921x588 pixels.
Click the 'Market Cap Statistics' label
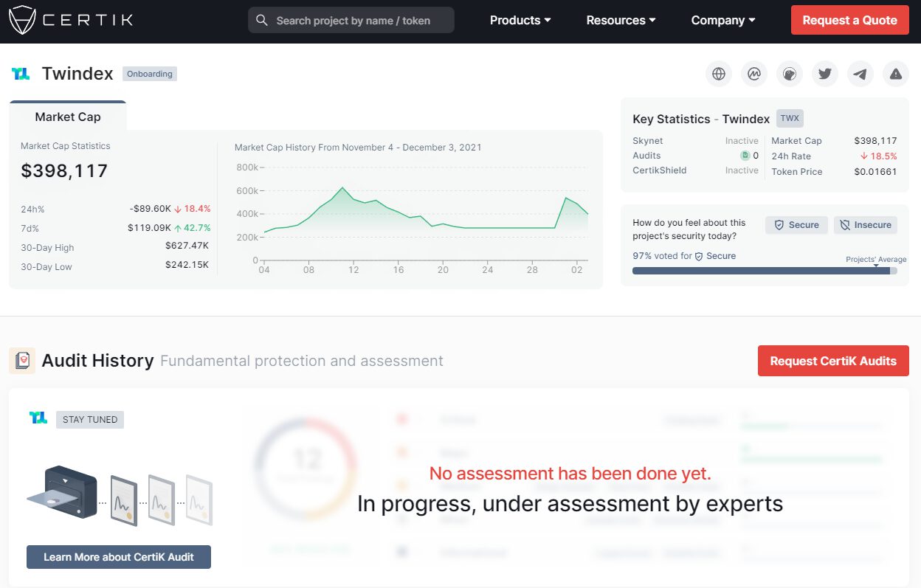click(66, 146)
